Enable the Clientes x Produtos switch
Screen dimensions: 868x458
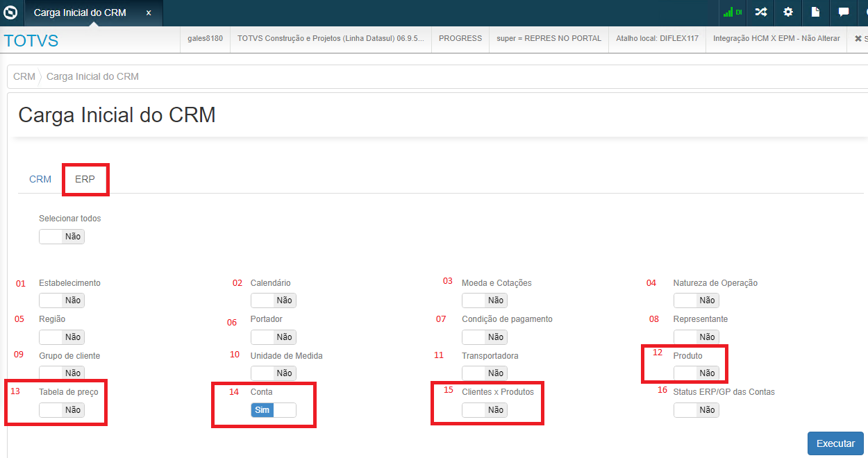[484, 410]
